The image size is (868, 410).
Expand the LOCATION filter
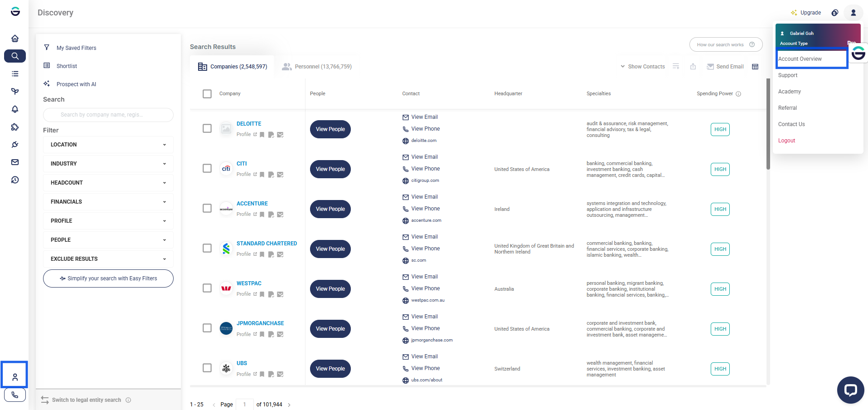[x=108, y=145]
